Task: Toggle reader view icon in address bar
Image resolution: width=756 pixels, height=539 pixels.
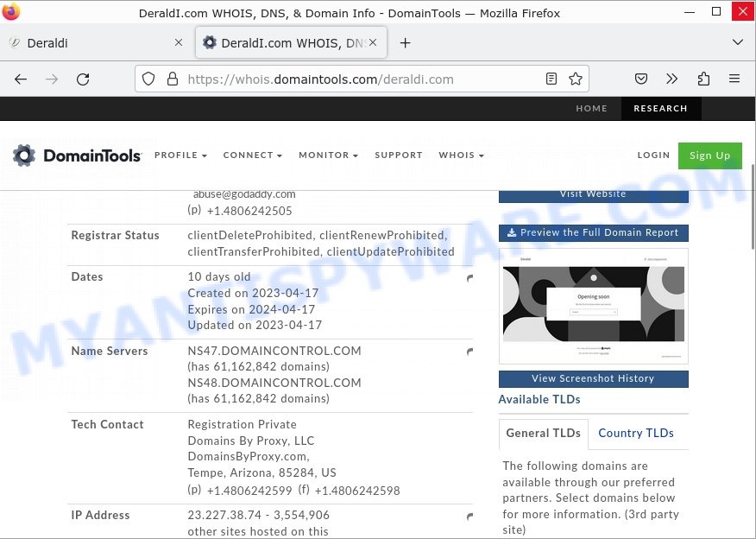Action: click(551, 79)
